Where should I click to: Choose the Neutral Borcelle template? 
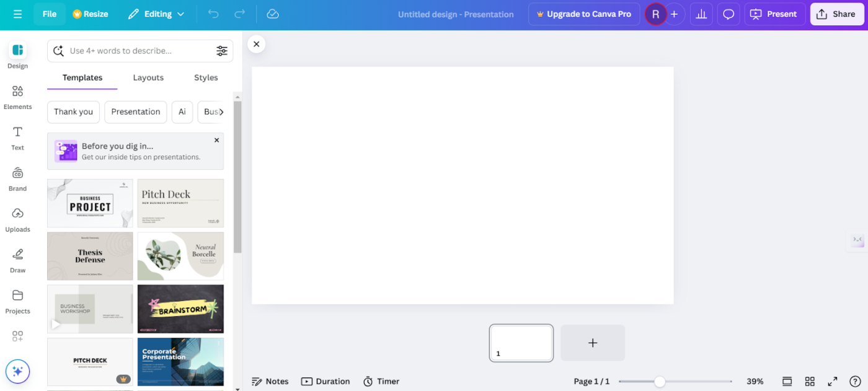180,256
